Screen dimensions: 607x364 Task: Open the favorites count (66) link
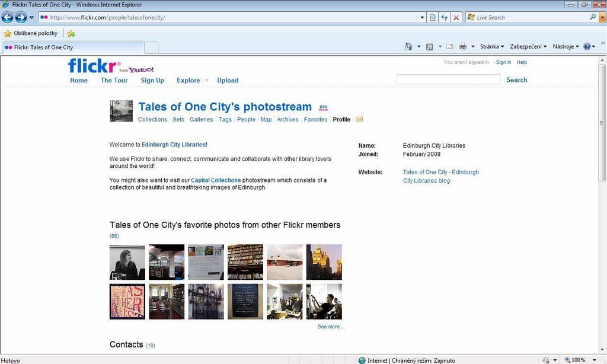tap(114, 236)
